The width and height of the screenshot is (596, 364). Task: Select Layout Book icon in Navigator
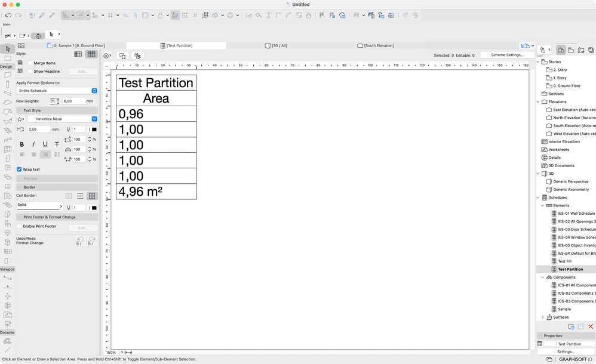581,50
